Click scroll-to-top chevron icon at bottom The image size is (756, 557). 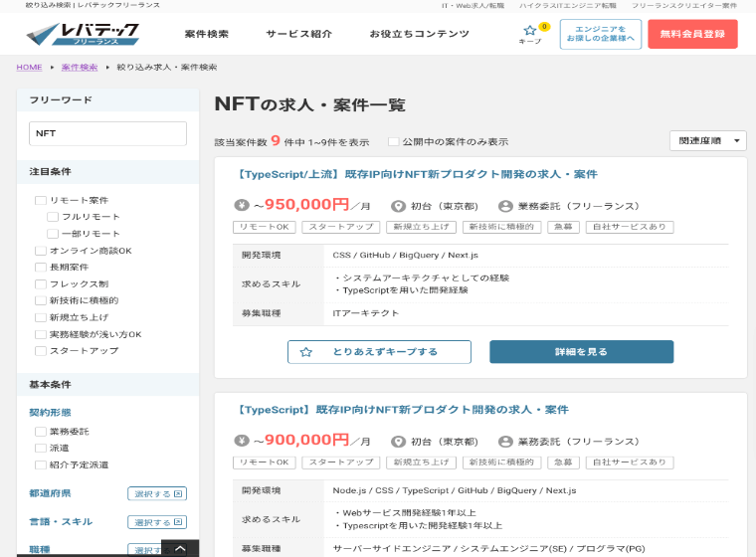pos(180,548)
